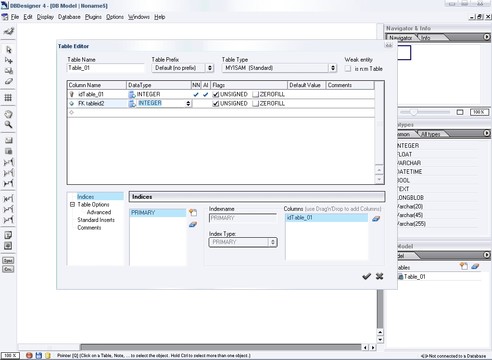Cancel table edits with the X icon
Image resolution: width=492 pixels, height=360 pixels.
379,276
